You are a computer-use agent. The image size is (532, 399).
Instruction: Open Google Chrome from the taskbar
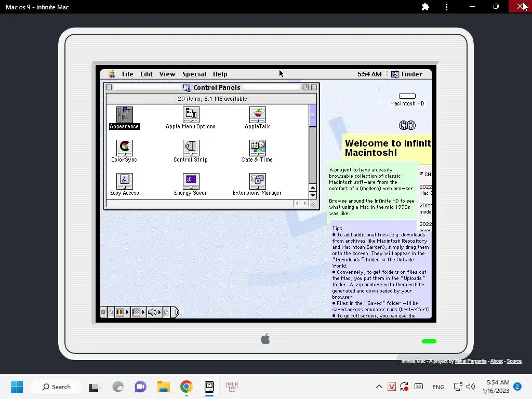[187, 387]
